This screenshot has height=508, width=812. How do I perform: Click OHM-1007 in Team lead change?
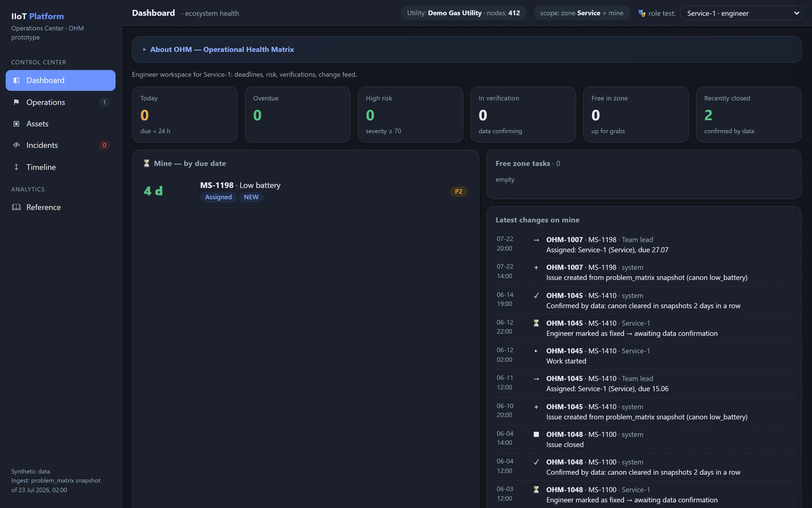point(564,240)
